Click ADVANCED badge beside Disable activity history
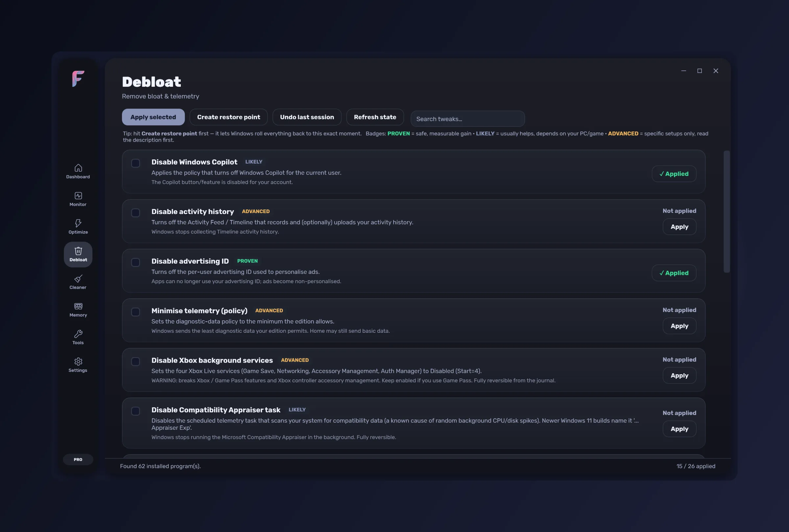 tap(256, 211)
